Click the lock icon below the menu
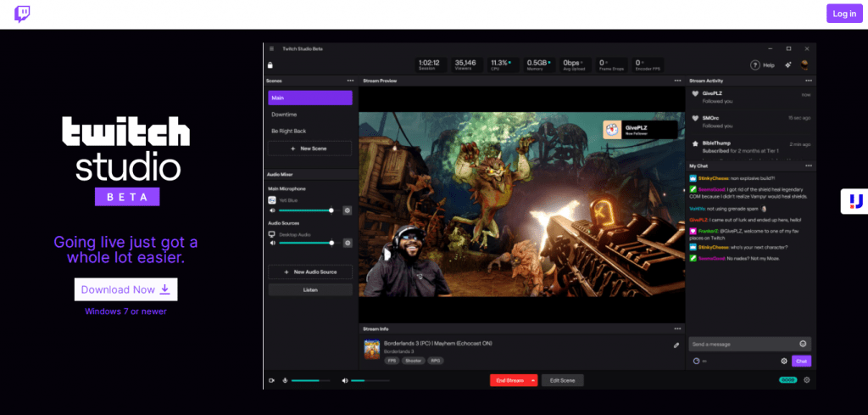 (270, 64)
